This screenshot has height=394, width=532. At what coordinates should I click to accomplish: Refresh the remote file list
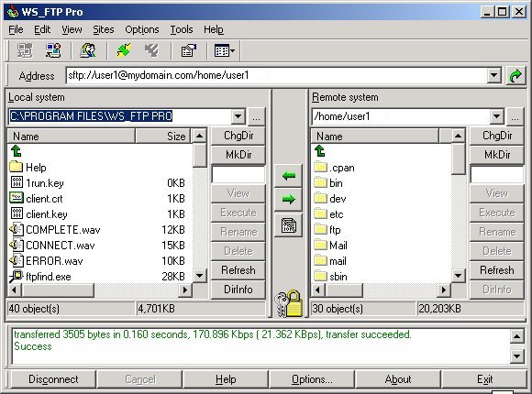pos(497,270)
